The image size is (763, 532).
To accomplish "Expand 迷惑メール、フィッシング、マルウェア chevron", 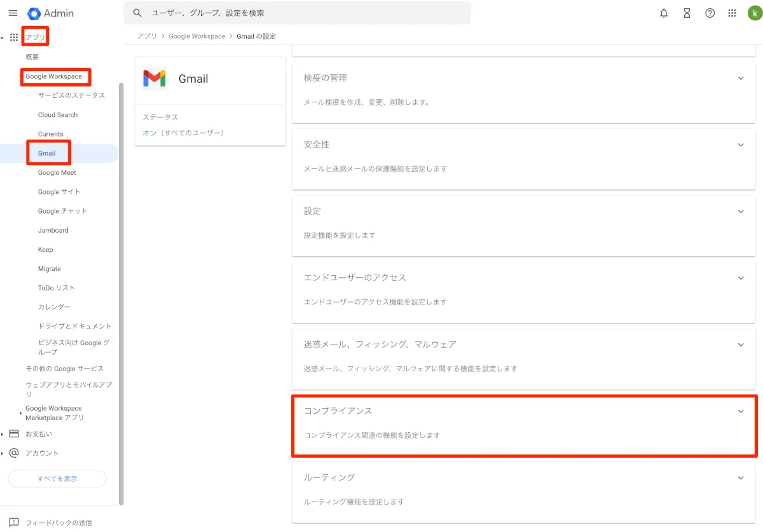I will pos(740,344).
